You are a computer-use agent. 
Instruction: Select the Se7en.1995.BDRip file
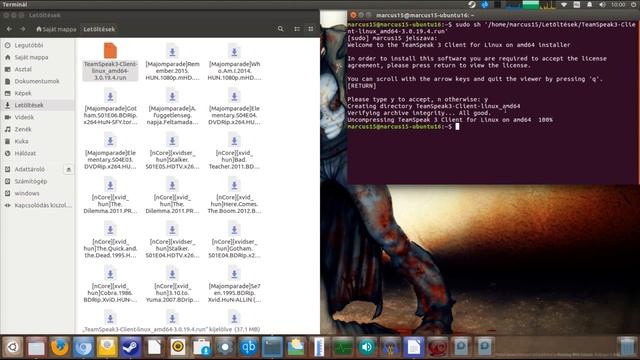coord(234,285)
